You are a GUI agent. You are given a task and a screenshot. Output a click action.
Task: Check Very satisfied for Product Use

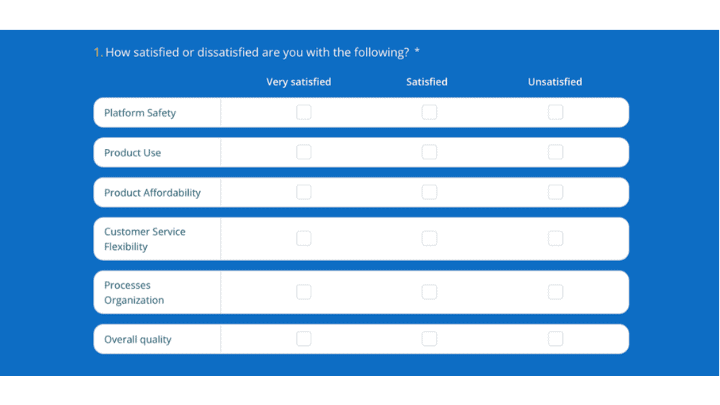(x=303, y=152)
